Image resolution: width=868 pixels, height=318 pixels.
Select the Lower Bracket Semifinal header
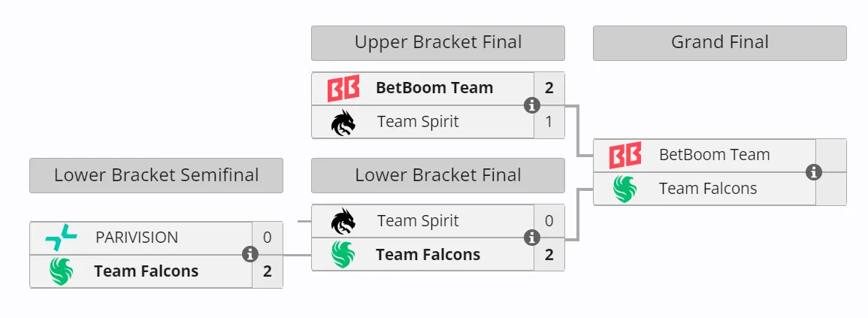pos(156,176)
